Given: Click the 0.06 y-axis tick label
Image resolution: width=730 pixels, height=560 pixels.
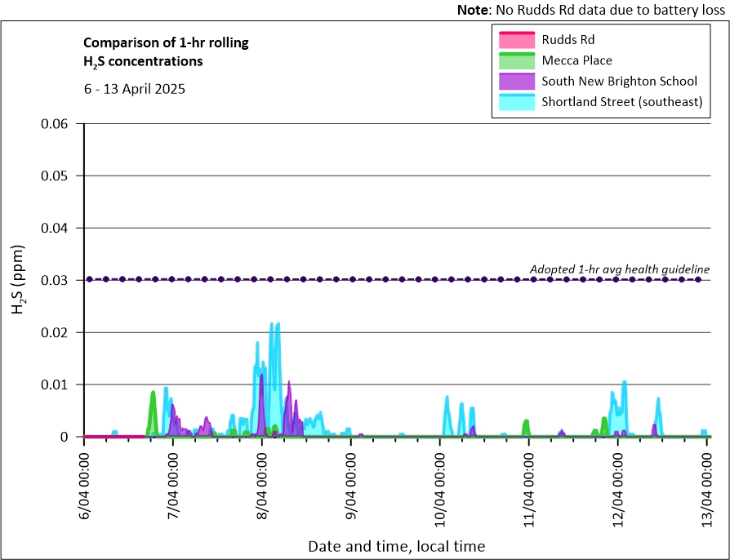Looking at the screenshot, I should point(56,124).
